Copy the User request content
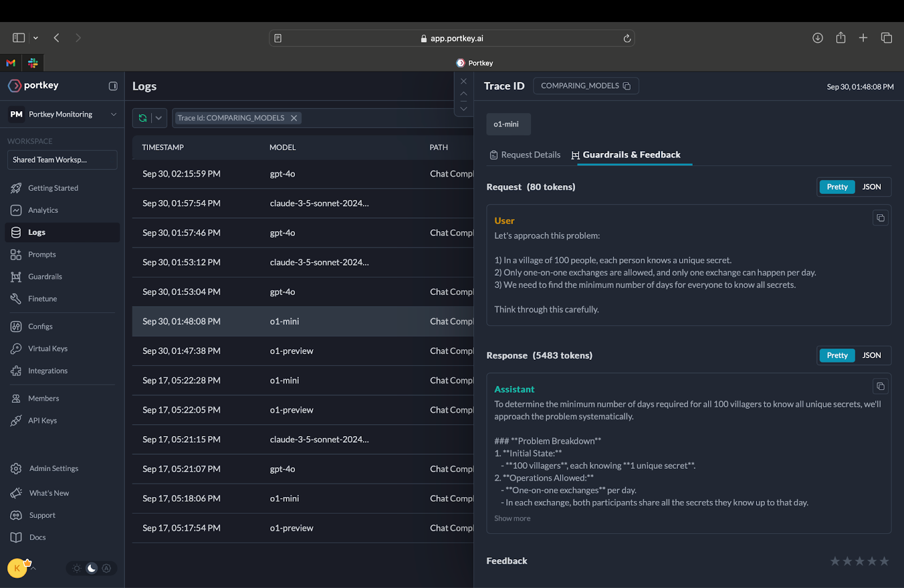The image size is (904, 588). (x=880, y=218)
